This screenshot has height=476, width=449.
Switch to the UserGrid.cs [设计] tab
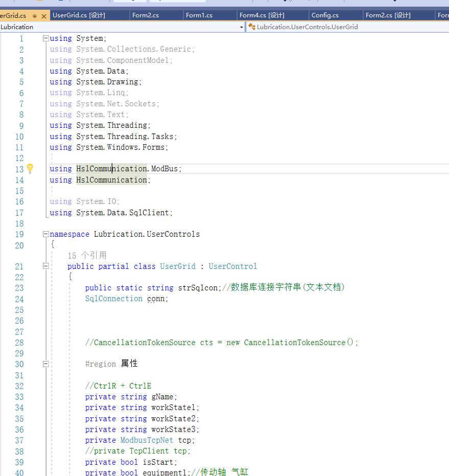tap(79, 15)
